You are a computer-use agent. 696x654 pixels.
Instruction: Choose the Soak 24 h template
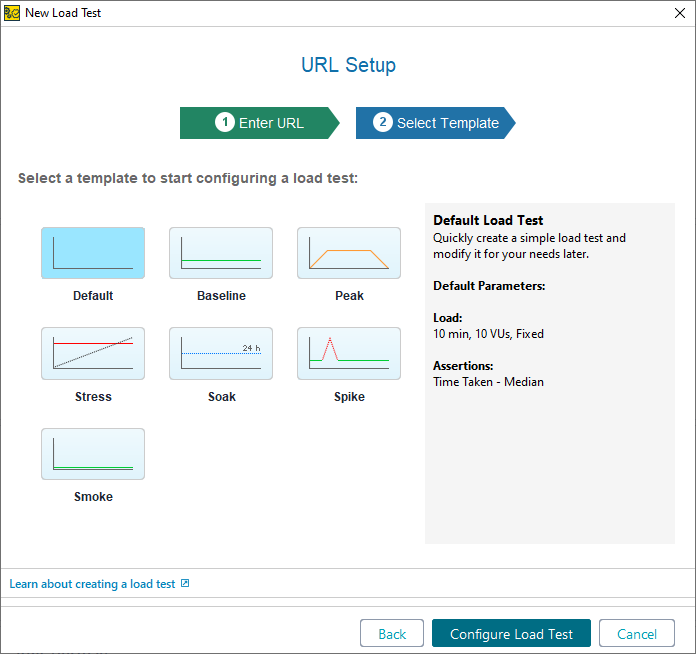click(x=221, y=353)
